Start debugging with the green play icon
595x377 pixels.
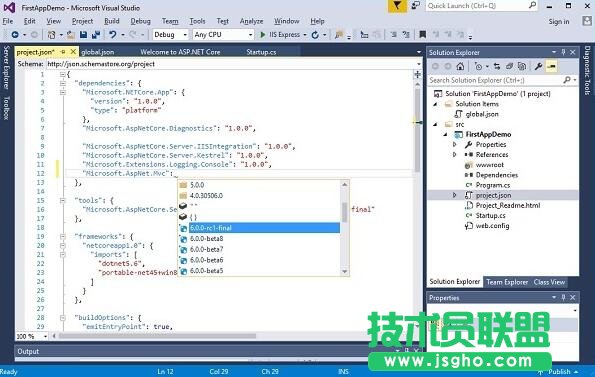pos(262,35)
